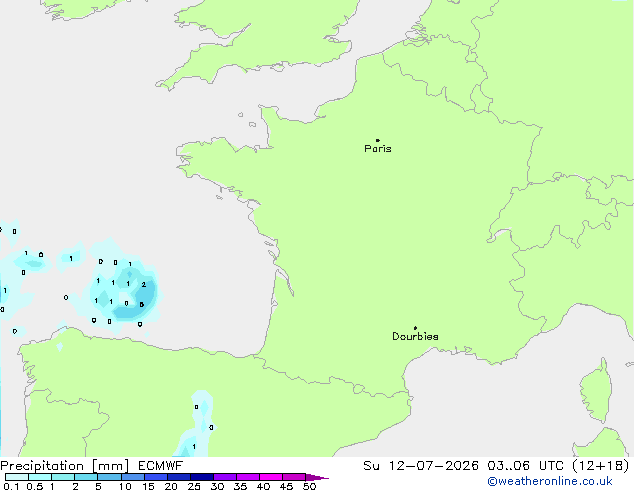Viewport: 634px width, 490px height.
Task: Click the Dourbies city label
Action: [415, 336]
